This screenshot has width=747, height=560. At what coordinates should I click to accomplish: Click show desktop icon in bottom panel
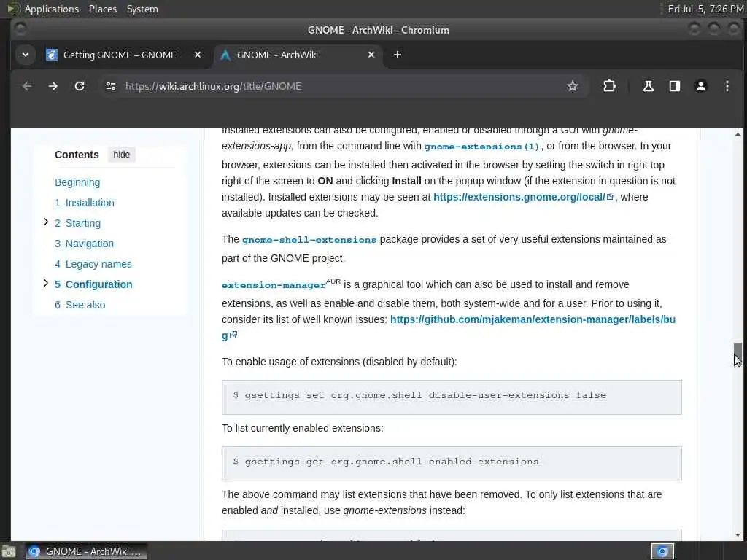coord(9,552)
